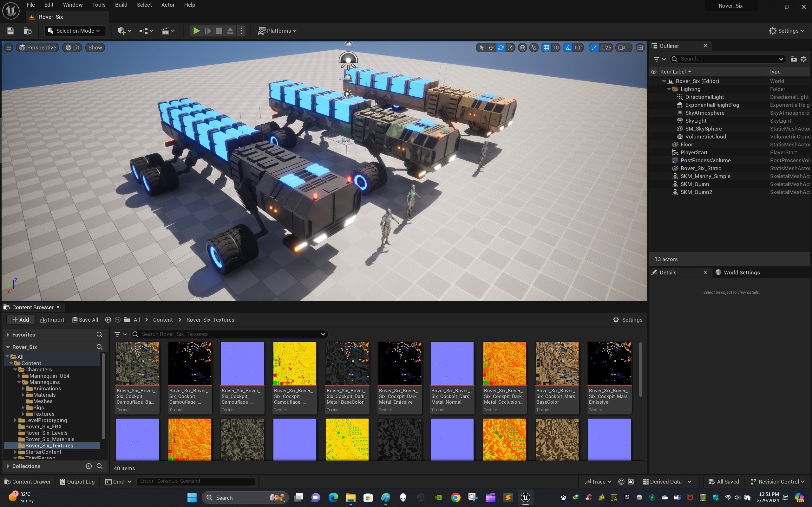Image resolution: width=812 pixels, height=507 pixels.
Task: Click the add-content cube icon in toolbar
Action: [x=121, y=31]
